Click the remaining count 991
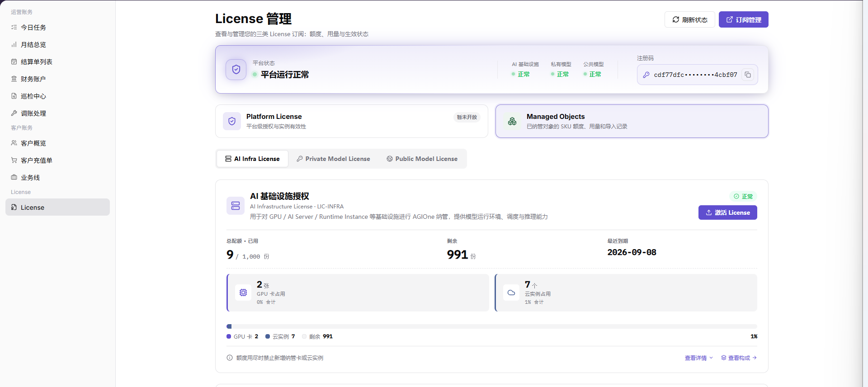Viewport: 868px width, 387px height. tap(458, 255)
